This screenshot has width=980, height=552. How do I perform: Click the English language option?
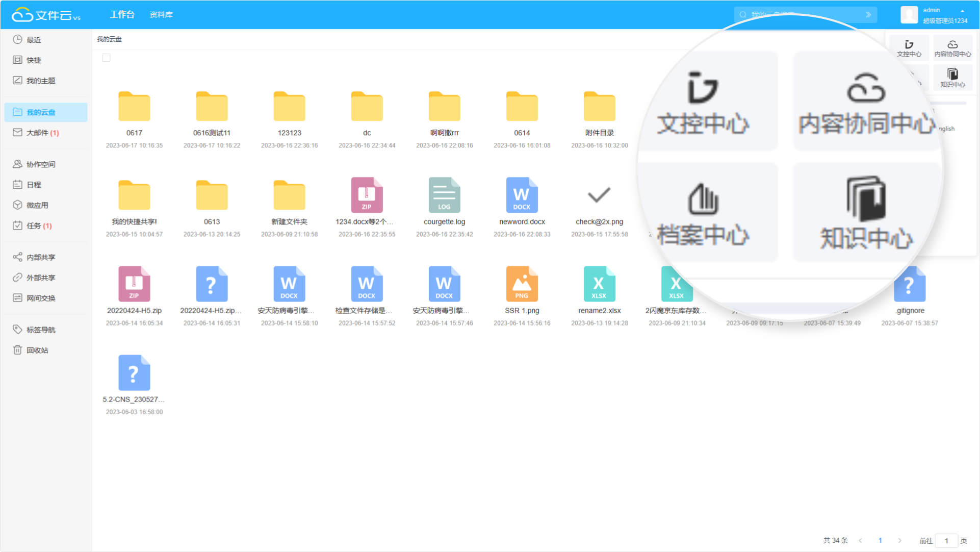945,128
